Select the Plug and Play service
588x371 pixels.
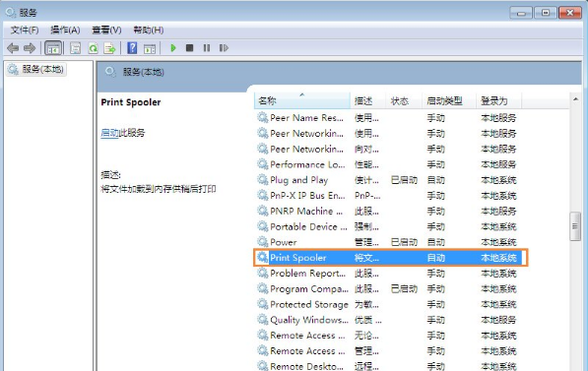(x=388, y=180)
